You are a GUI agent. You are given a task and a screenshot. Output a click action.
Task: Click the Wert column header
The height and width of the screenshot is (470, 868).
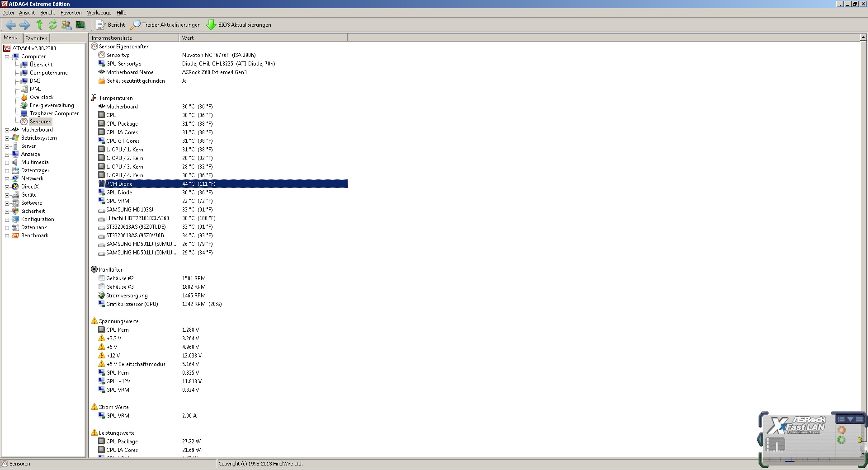[x=263, y=38]
